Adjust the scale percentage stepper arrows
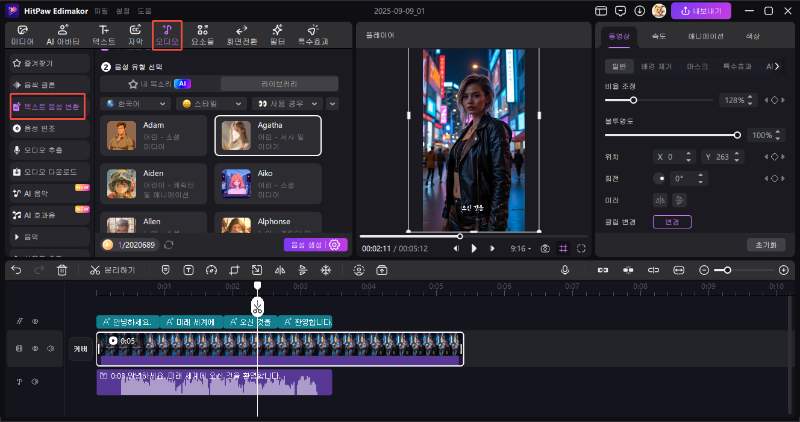Image resolution: width=800 pixels, height=422 pixels. (749, 100)
